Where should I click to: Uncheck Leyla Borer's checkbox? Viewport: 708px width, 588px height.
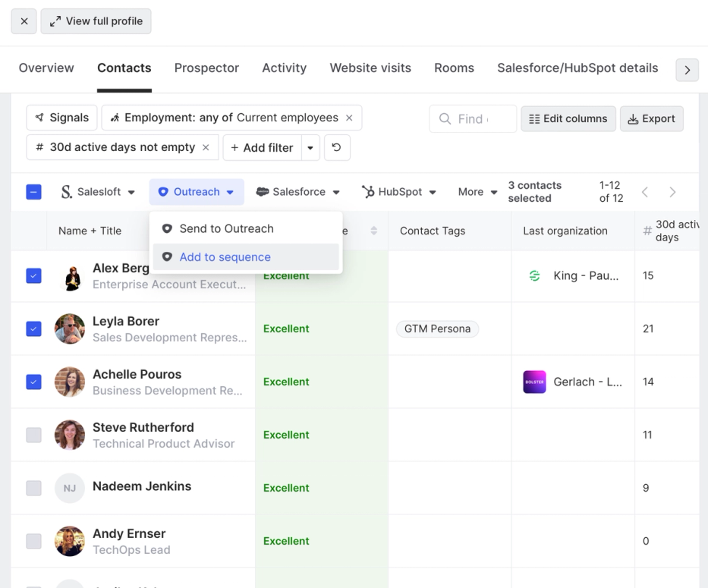(34, 329)
